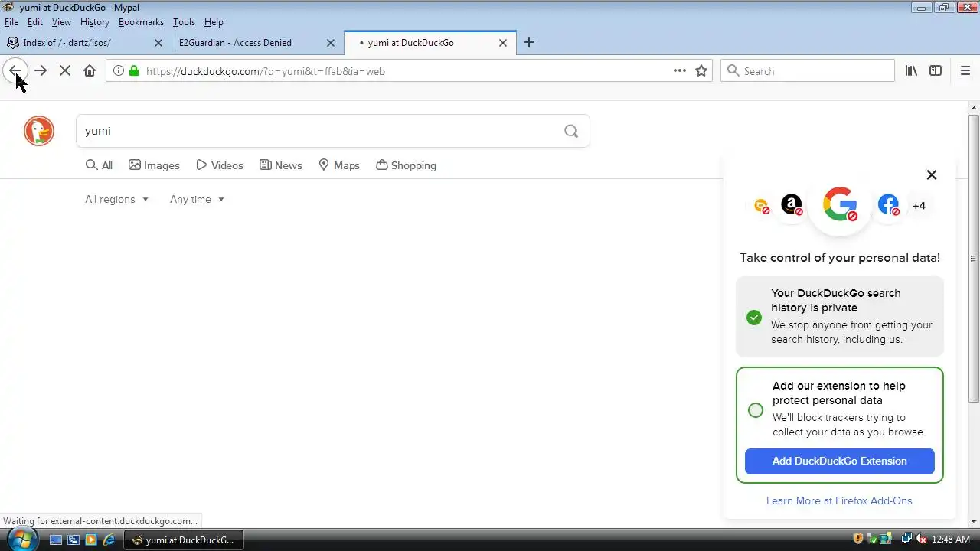Close the Index of /~dartz/isos/ tab

click(159, 43)
